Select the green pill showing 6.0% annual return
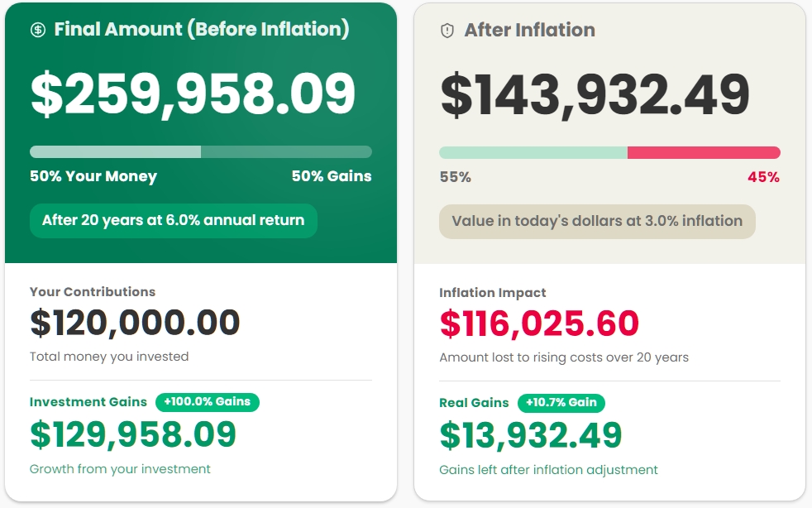 pyautogui.click(x=173, y=221)
